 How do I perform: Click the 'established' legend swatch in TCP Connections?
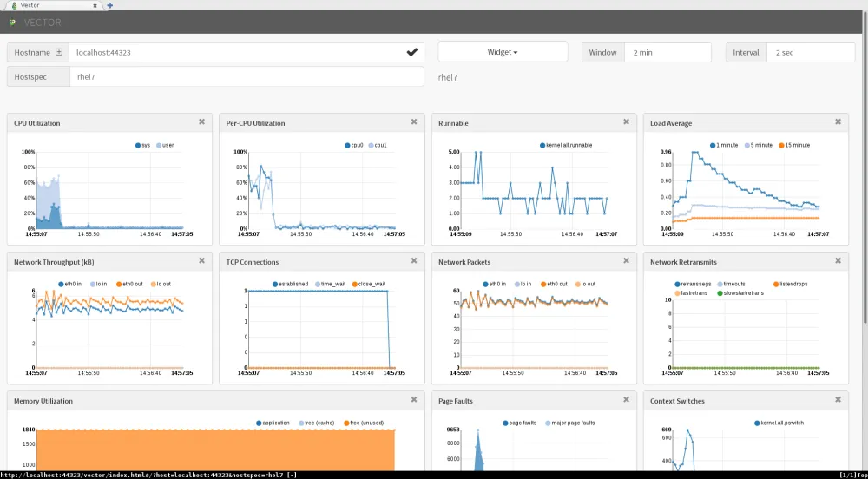coord(275,284)
